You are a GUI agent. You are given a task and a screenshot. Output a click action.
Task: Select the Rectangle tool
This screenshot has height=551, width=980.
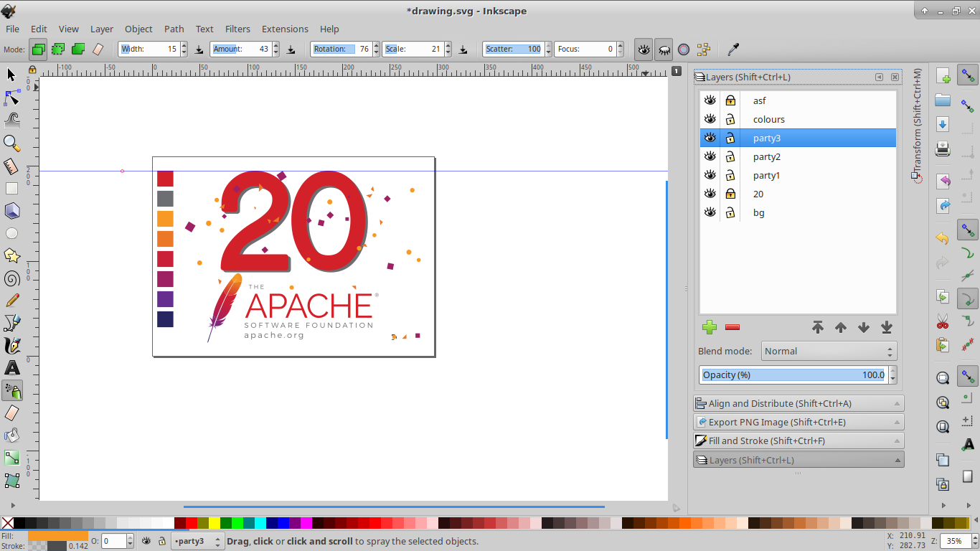(11, 189)
